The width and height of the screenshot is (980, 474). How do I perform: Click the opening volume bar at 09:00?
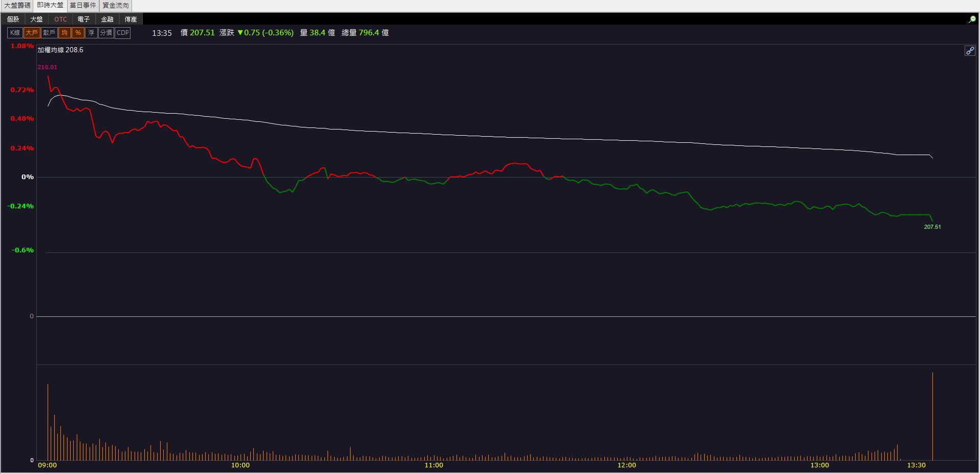[x=48, y=422]
